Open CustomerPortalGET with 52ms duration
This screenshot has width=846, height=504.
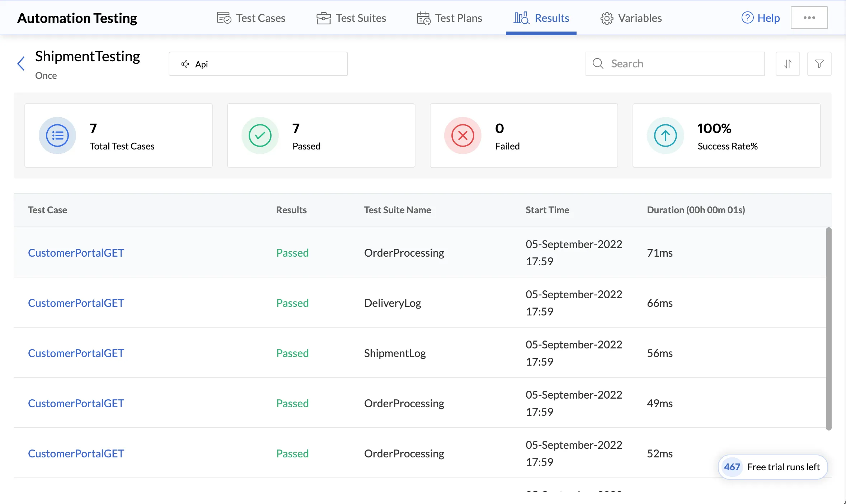point(76,453)
